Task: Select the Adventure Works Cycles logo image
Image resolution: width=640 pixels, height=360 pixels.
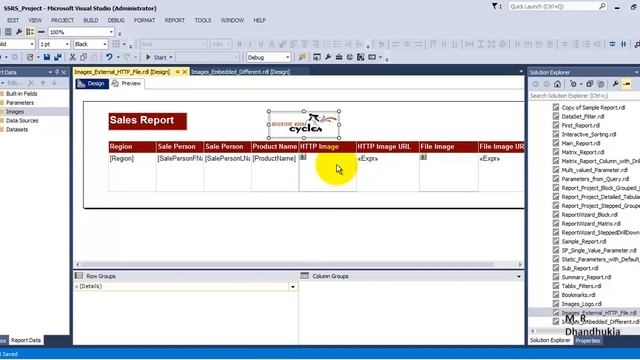Action: coord(304,124)
